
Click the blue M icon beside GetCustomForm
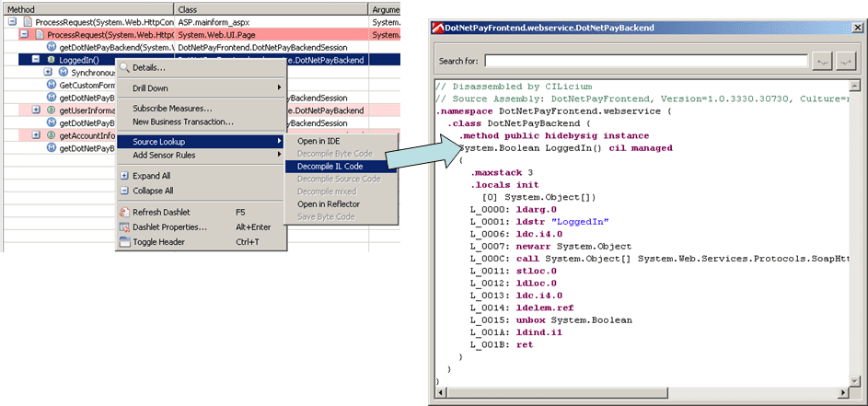point(52,86)
